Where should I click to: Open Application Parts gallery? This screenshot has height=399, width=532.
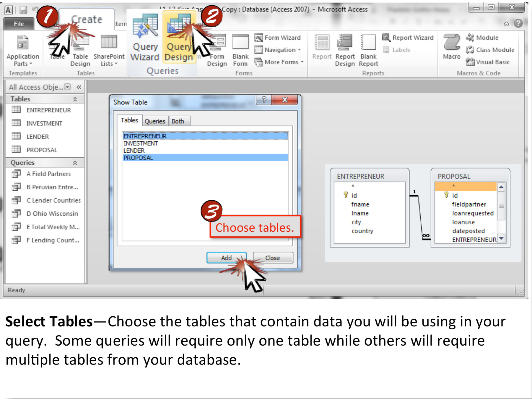(x=23, y=50)
